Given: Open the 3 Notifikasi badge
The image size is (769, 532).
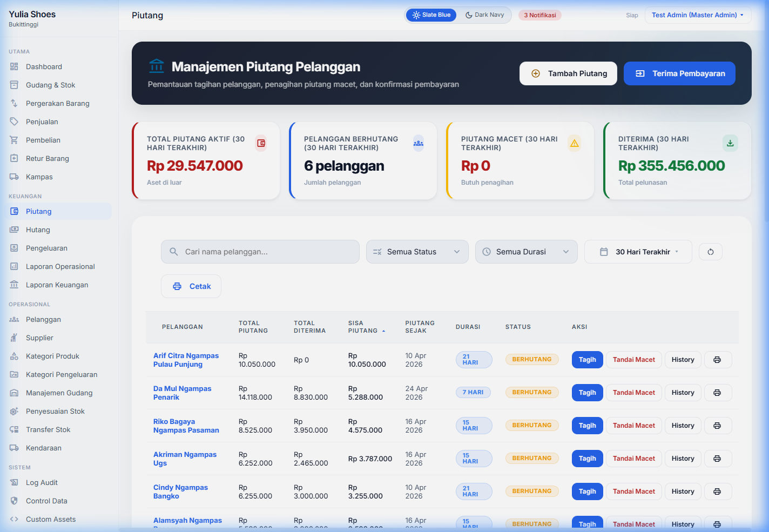Looking at the screenshot, I should [x=540, y=15].
